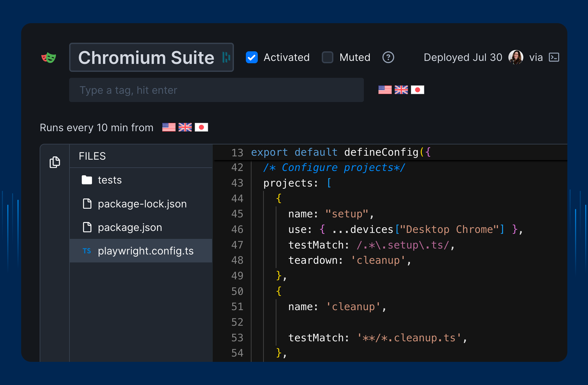The height and width of the screenshot is (385, 588).
Task: Click the help question mark icon
Action: [x=388, y=57]
